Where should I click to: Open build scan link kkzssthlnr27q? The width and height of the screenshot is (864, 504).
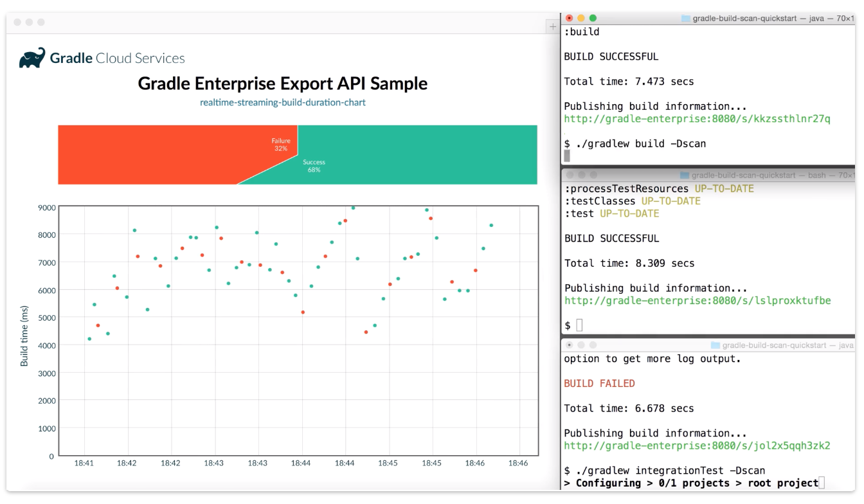[x=697, y=119]
